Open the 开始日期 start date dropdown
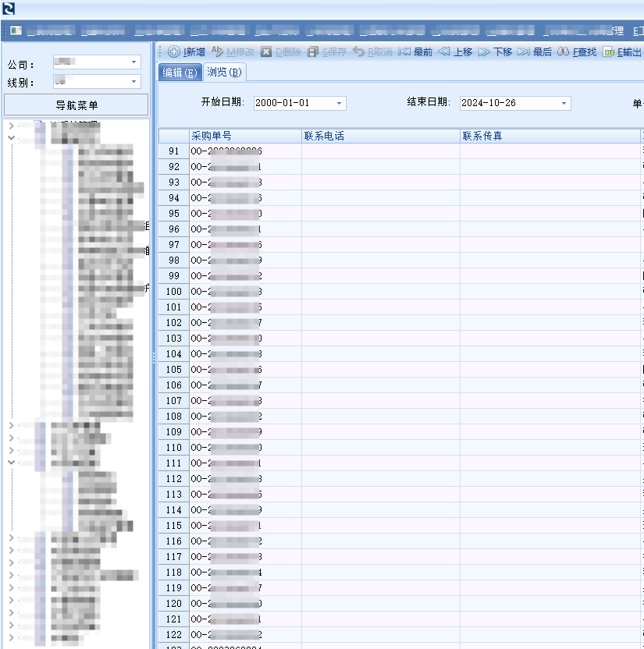This screenshot has width=644, height=649. point(340,103)
